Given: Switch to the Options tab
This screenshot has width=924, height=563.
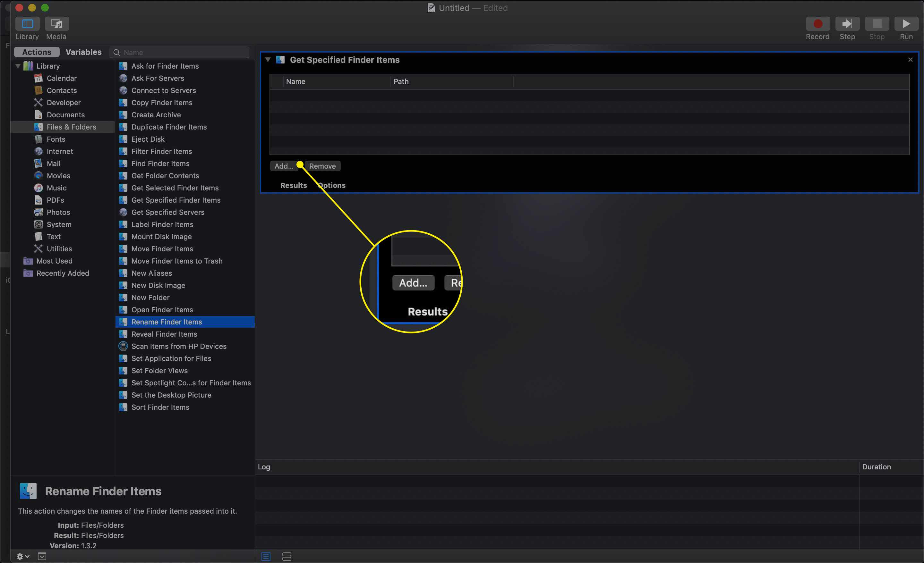Looking at the screenshot, I should pyautogui.click(x=331, y=185).
